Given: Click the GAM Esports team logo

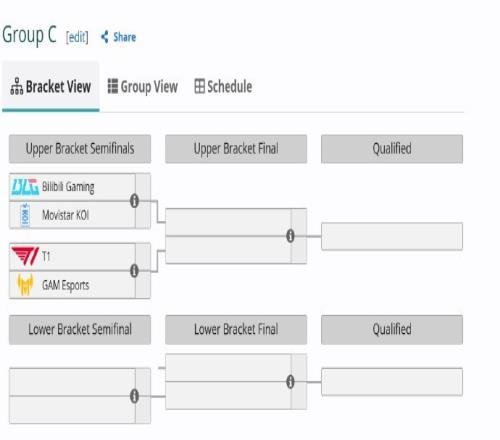Looking at the screenshot, I should [x=25, y=285].
